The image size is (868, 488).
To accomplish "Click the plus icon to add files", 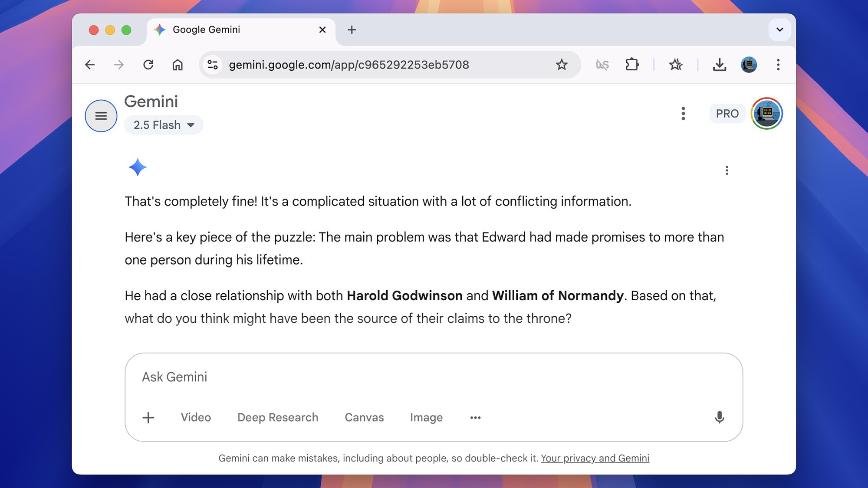I will coord(148,417).
